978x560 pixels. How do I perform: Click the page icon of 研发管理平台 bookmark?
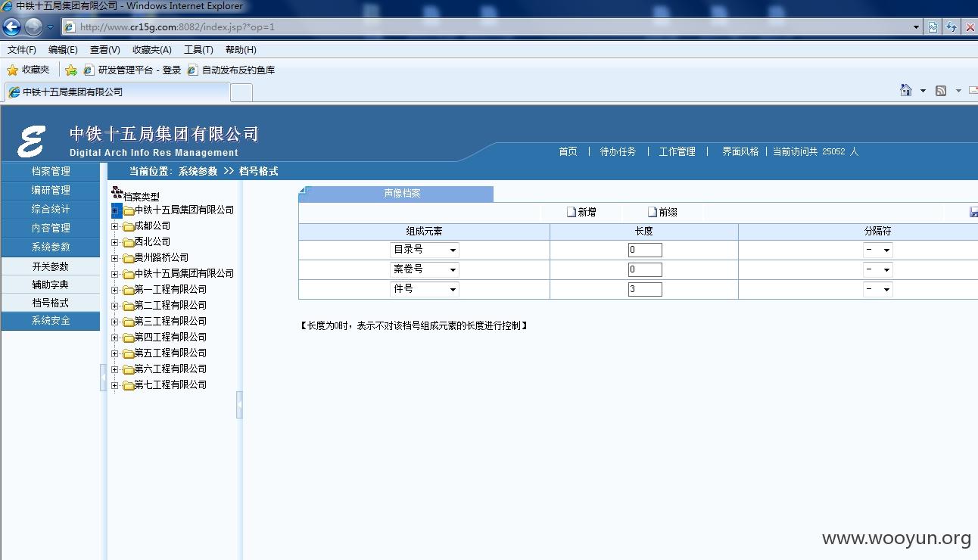click(89, 70)
